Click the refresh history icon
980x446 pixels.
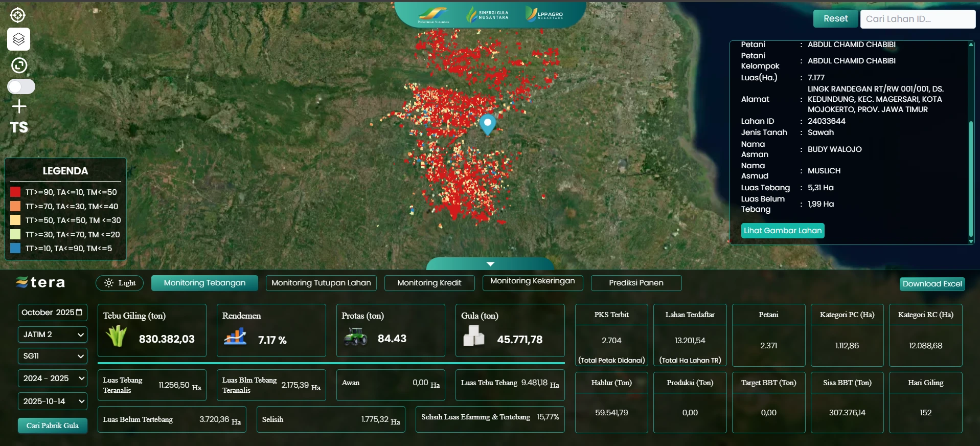[19, 65]
